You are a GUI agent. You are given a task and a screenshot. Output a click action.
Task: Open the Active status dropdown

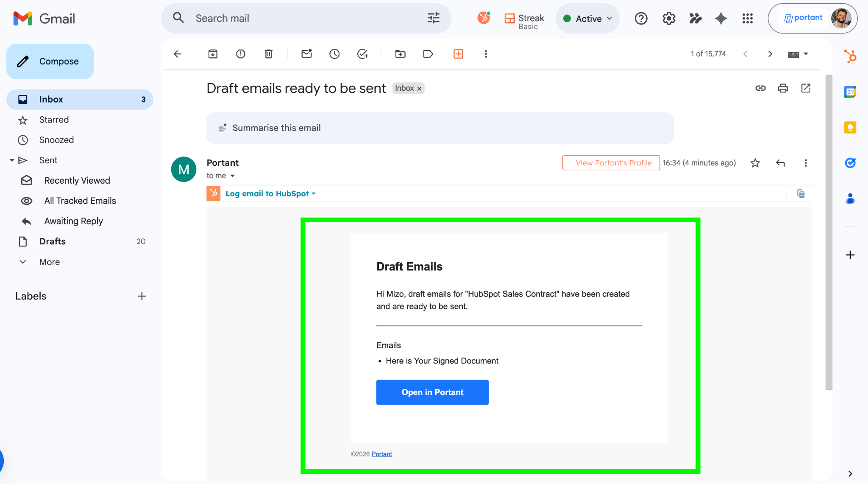pyautogui.click(x=587, y=19)
